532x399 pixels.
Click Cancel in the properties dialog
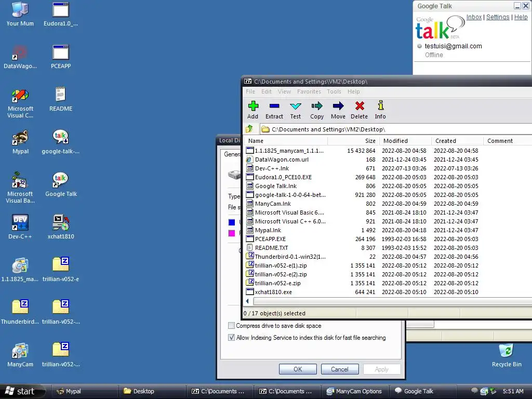pyautogui.click(x=340, y=369)
